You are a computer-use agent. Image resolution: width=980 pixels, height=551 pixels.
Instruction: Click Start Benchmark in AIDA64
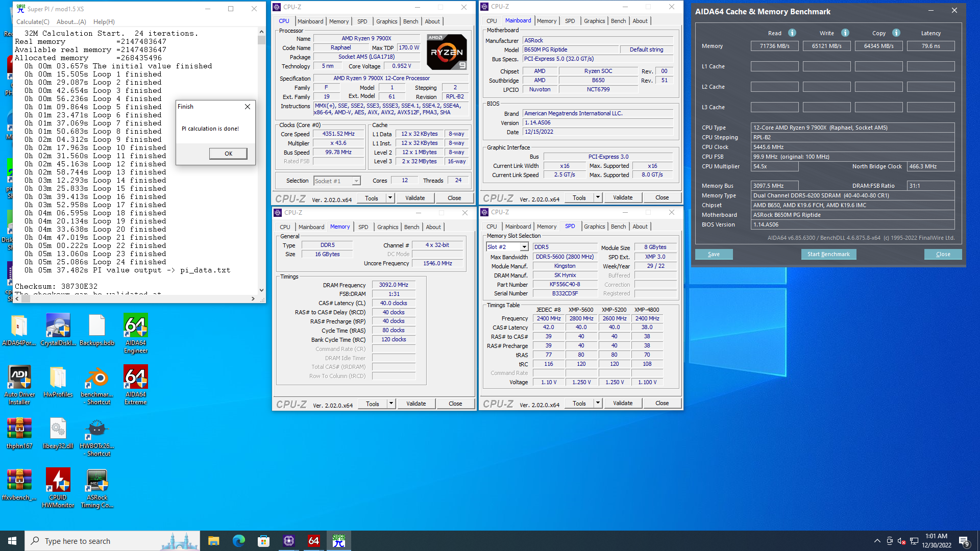pos(828,254)
